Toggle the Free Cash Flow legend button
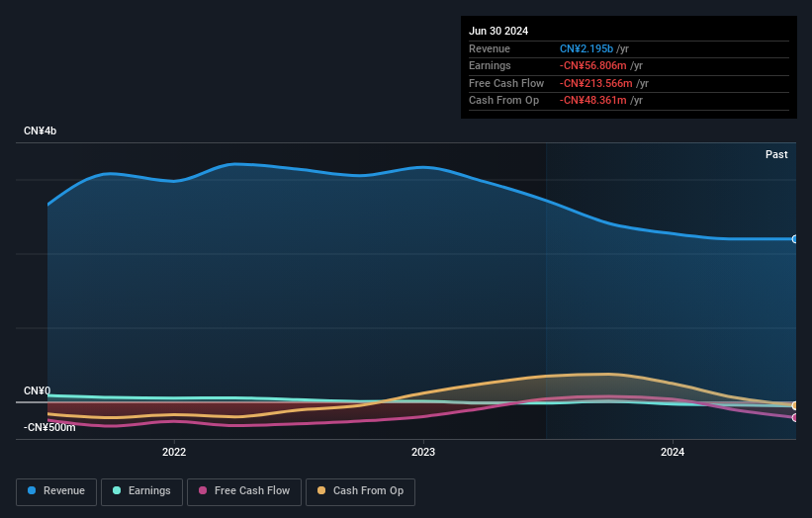The height and width of the screenshot is (518, 812). coord(244,491)
